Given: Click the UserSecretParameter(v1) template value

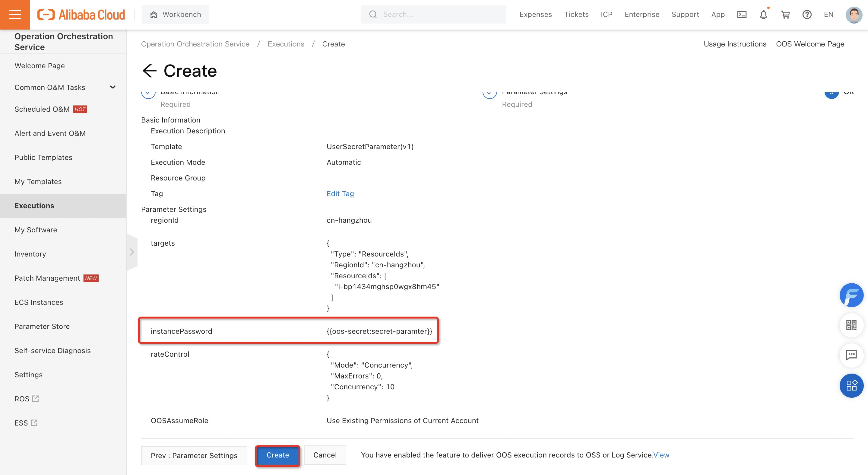Looking at the screenshot, I should [x=370, y=147].
